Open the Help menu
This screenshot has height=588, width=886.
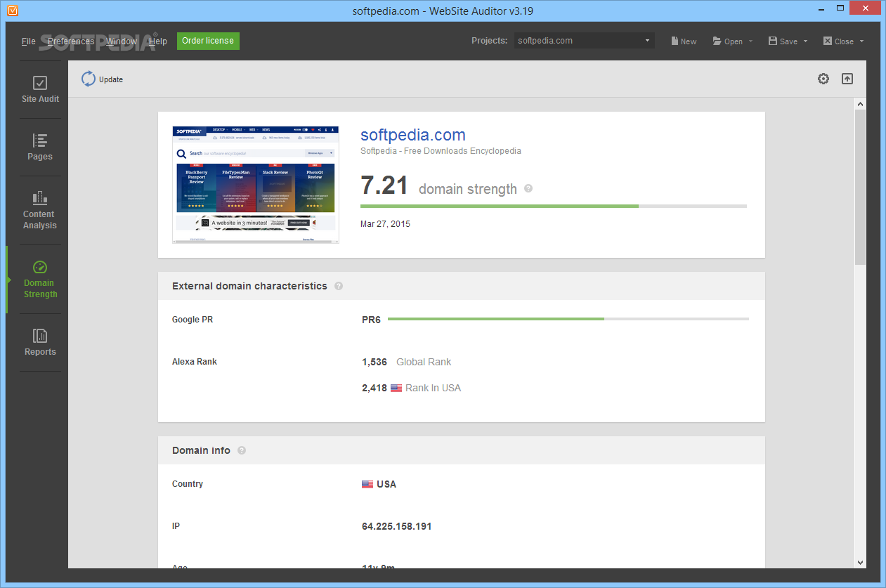[x=158, y=41]
